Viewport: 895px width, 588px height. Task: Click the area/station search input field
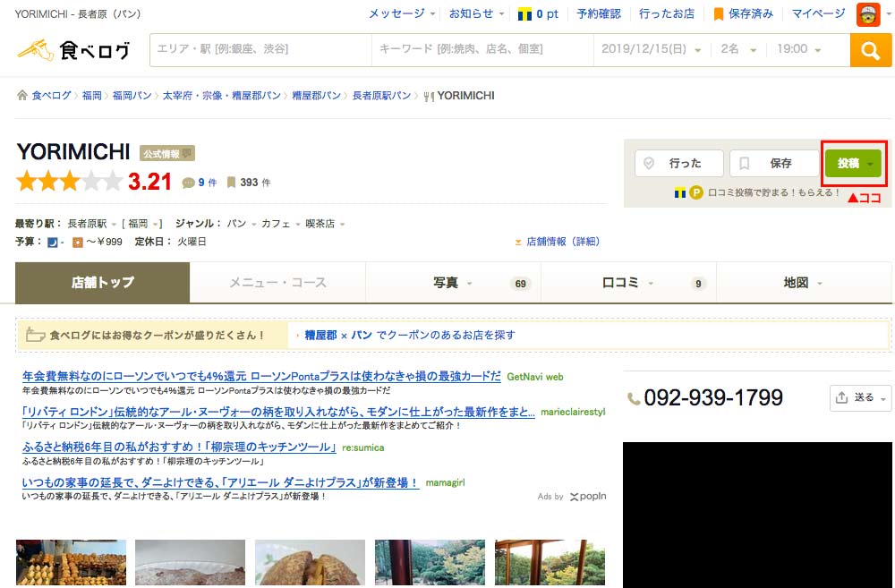click(x=260, y=49)
